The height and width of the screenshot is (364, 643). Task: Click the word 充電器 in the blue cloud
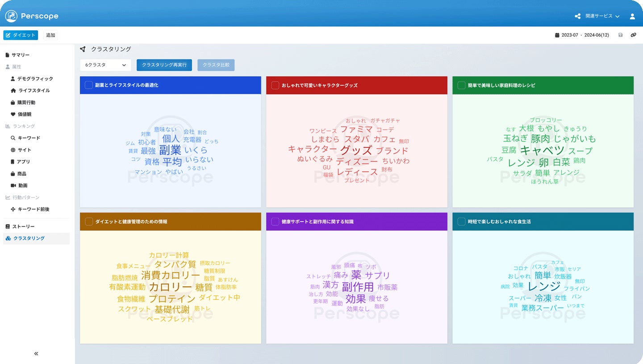point(192,140)
